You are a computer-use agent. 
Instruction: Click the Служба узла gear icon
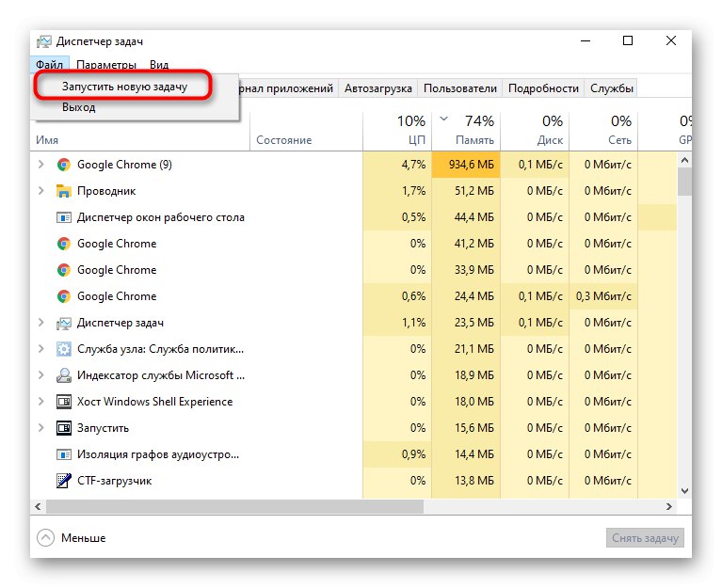pos(64,349)
